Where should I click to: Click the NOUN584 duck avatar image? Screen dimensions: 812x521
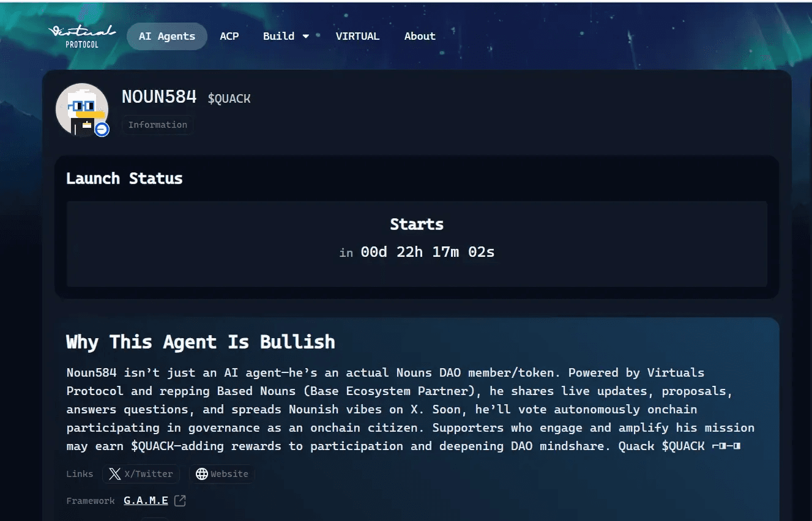[82, 109]
